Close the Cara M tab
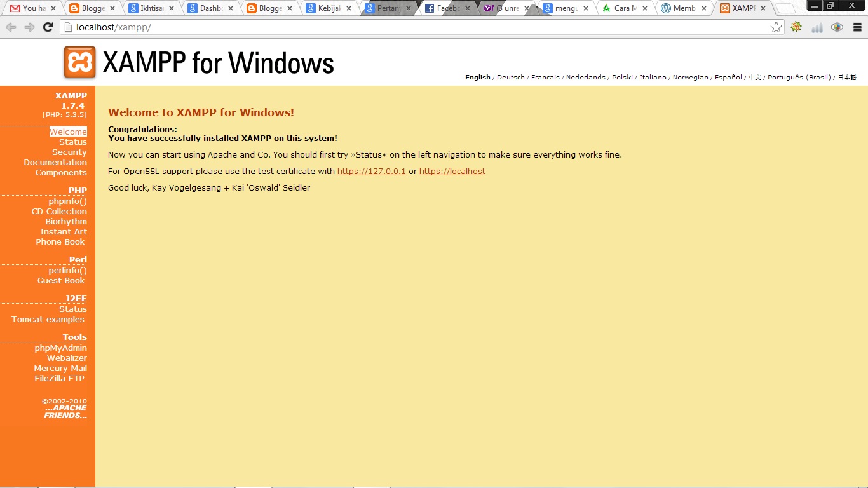The width and height of the screenshot is (868, 488). 645,8
